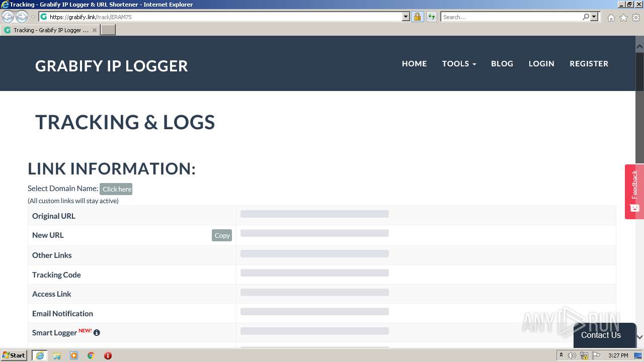The image size is (644, 362).
Task: Click the 'Tracking Code' row label
Action: (56, 275)
